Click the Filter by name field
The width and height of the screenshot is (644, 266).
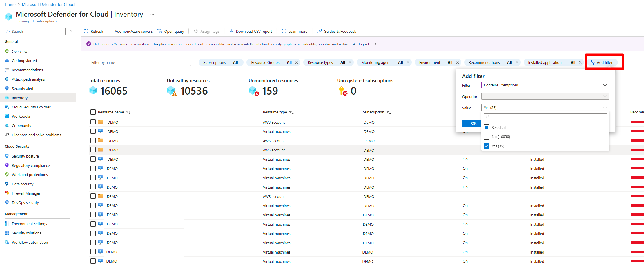[x=140, y=62]
